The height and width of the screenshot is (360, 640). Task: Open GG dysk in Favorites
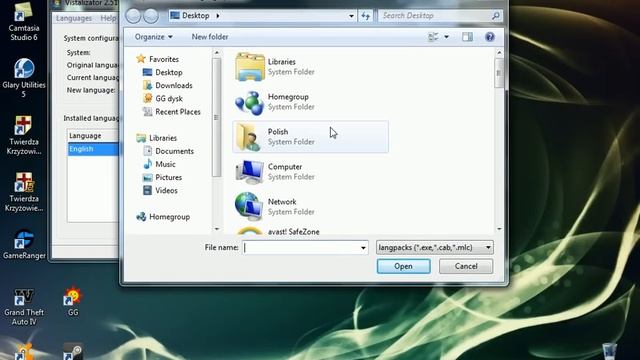pos(169,98)
